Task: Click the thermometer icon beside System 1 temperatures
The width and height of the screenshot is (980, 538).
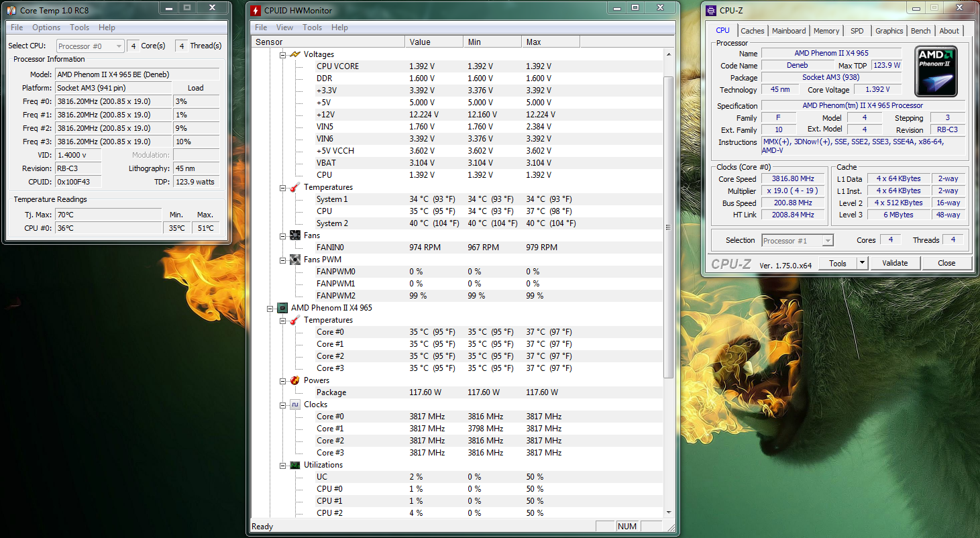Action: pyautogui.click(x=294, y=187)
